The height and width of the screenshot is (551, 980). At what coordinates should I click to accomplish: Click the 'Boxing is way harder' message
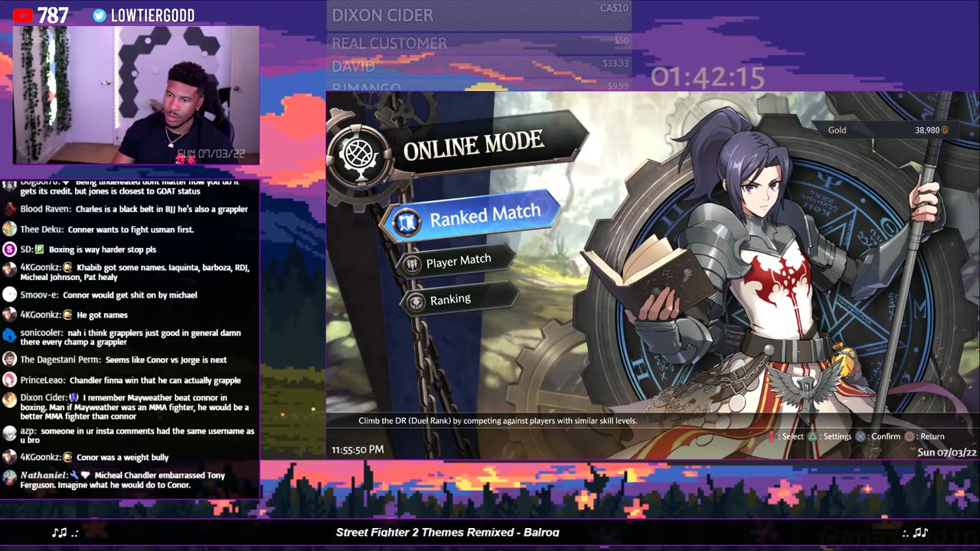click(103, 249)
